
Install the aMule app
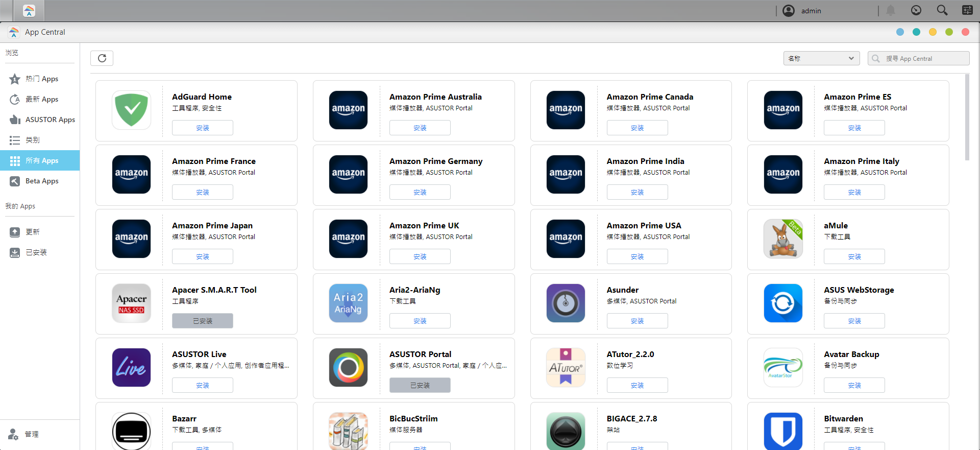[854, 256]
